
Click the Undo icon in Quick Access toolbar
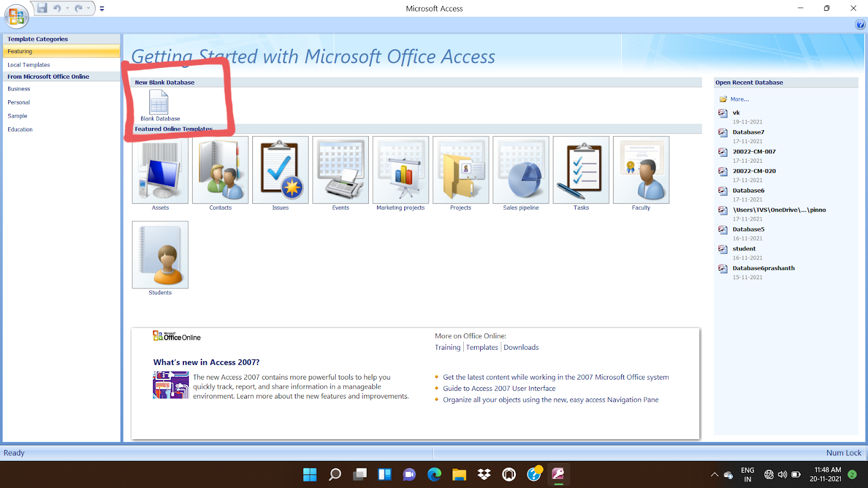(57, 8)
